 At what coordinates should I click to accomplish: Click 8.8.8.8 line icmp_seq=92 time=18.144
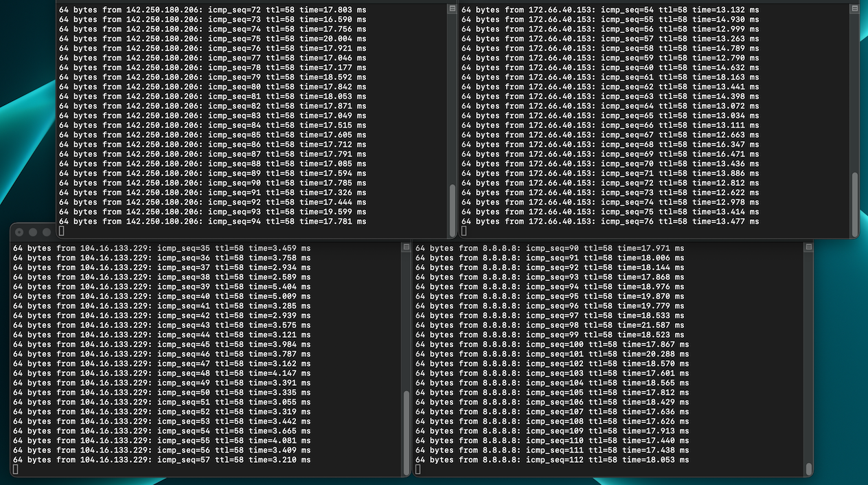coord(550,267)
